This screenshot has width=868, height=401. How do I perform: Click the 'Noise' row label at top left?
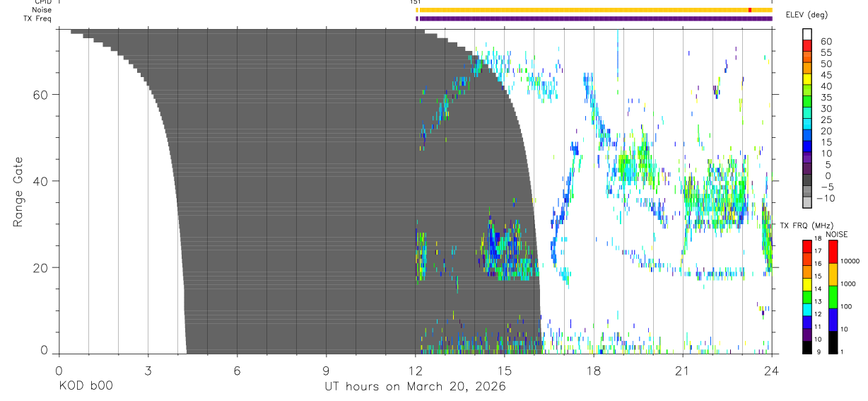42,10
